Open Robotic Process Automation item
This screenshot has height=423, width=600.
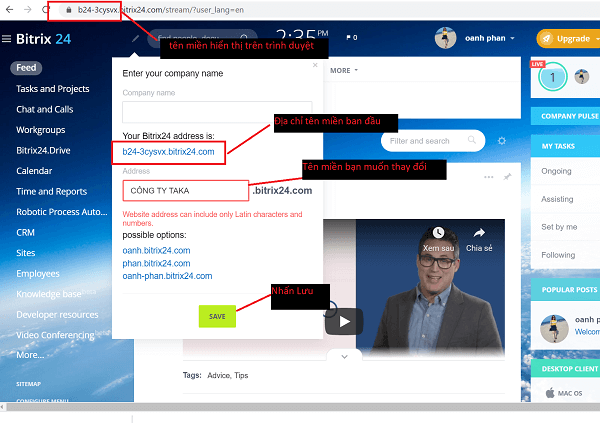(x=62, y=212)
